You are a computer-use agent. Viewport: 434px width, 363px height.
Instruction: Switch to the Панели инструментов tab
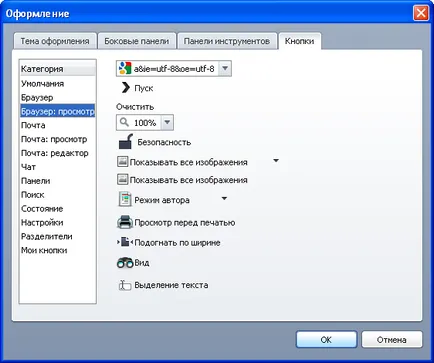227,41
